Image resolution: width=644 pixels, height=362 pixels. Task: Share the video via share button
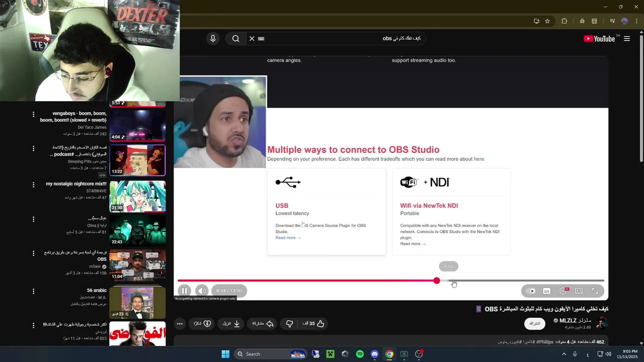tap(263, 324)
